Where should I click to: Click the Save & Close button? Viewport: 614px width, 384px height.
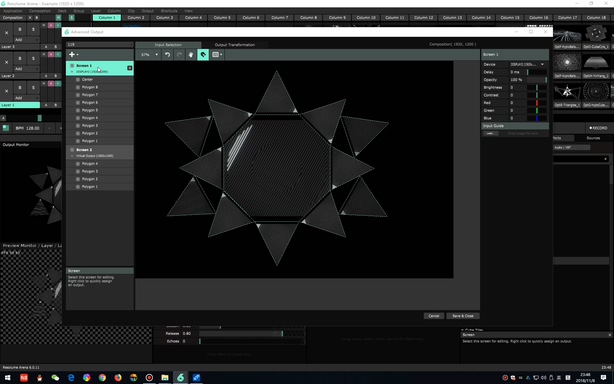(x=463, y=316)
